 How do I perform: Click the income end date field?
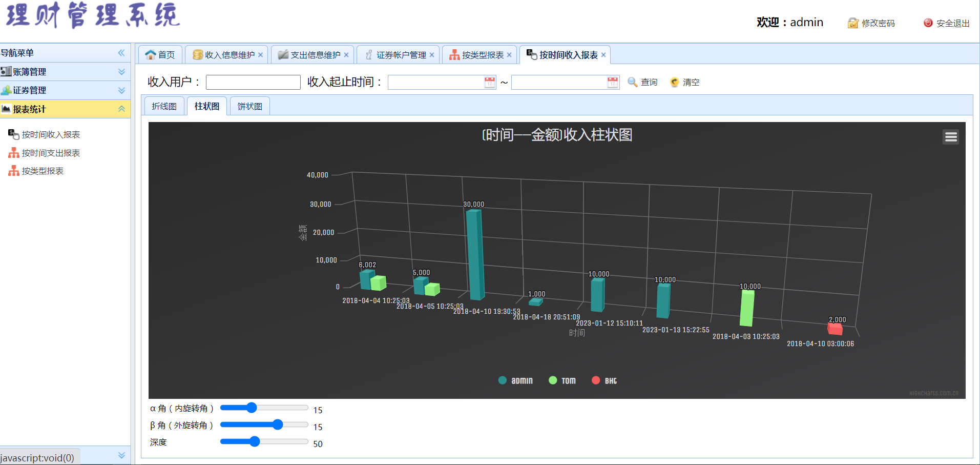[559, 82]
